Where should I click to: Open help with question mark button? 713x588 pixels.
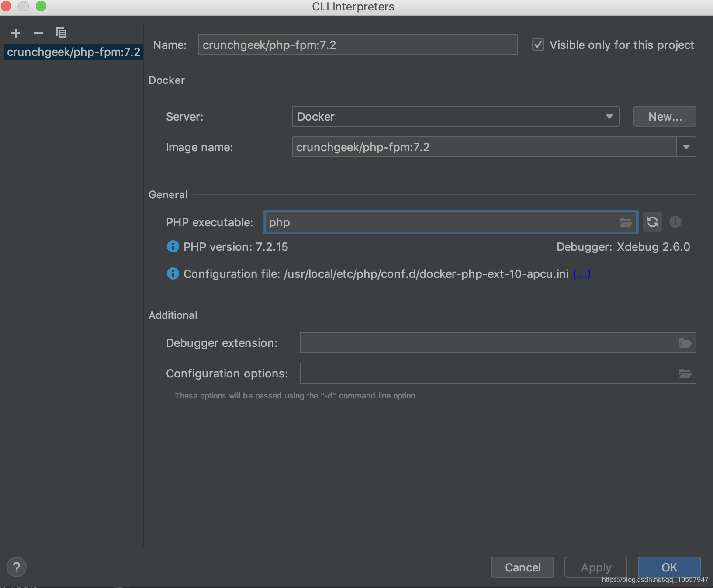[17, 567]
